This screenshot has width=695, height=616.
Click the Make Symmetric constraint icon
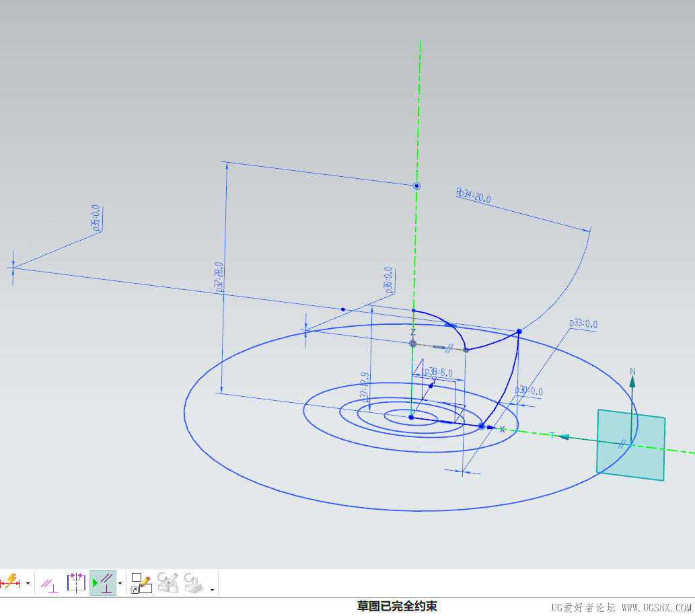pos(75,582)
